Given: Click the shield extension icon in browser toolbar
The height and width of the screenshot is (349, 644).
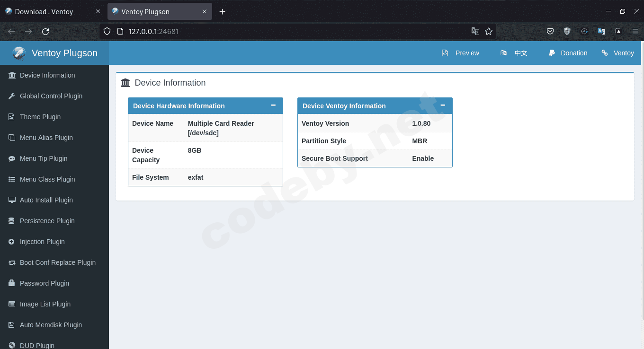Looking at the screenshot, I should tap(567, 32).
